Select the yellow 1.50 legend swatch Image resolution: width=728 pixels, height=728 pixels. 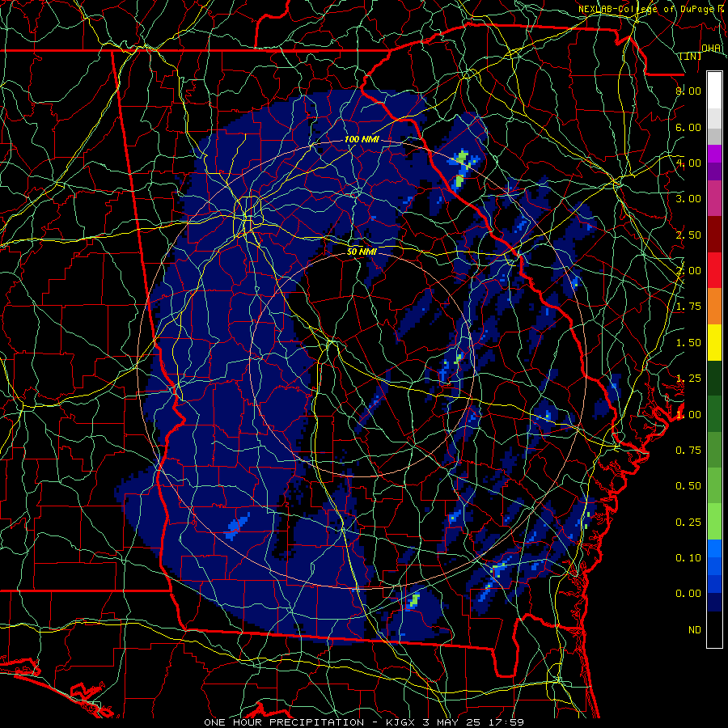click(714, 343)
